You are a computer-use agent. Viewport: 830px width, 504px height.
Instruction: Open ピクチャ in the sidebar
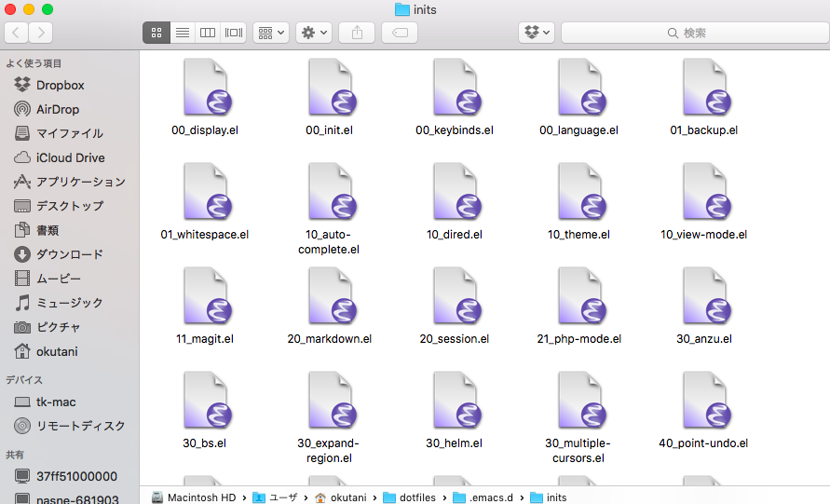point(70,327)
